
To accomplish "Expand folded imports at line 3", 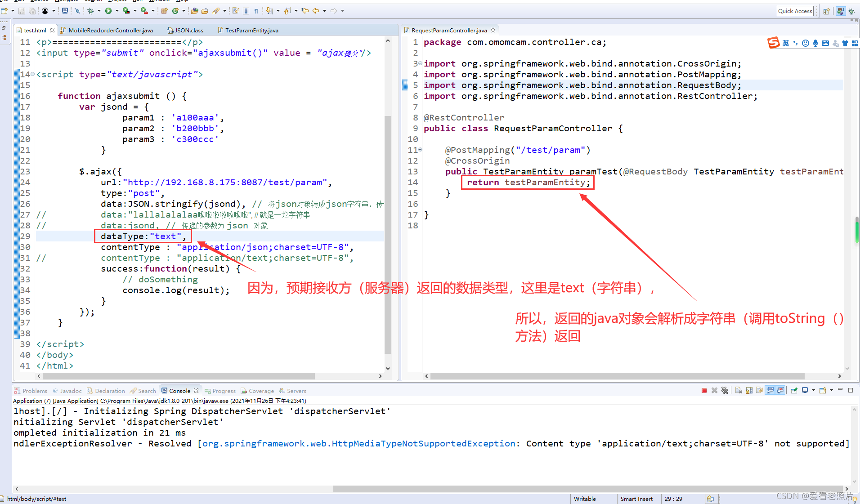I will tap(421, 63).
